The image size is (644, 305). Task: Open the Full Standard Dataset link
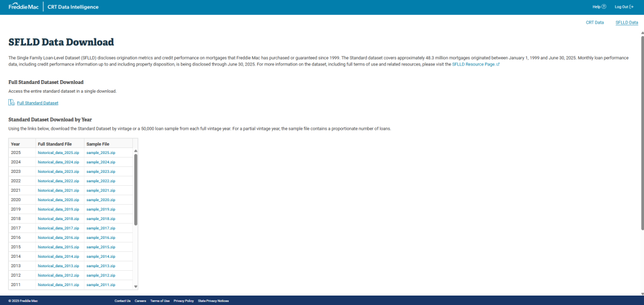[x=38, y=103]
